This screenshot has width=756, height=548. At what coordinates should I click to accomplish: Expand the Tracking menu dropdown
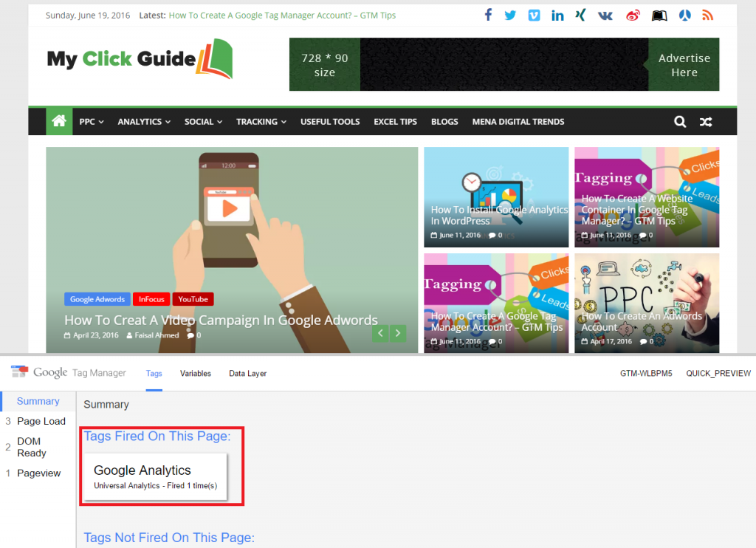[x=261, y=122]
